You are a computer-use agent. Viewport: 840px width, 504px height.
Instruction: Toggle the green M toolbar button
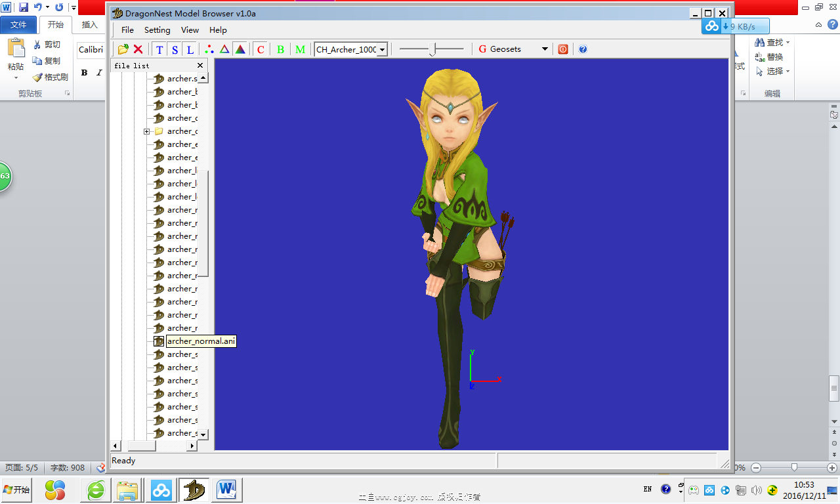tap(300, 49)
